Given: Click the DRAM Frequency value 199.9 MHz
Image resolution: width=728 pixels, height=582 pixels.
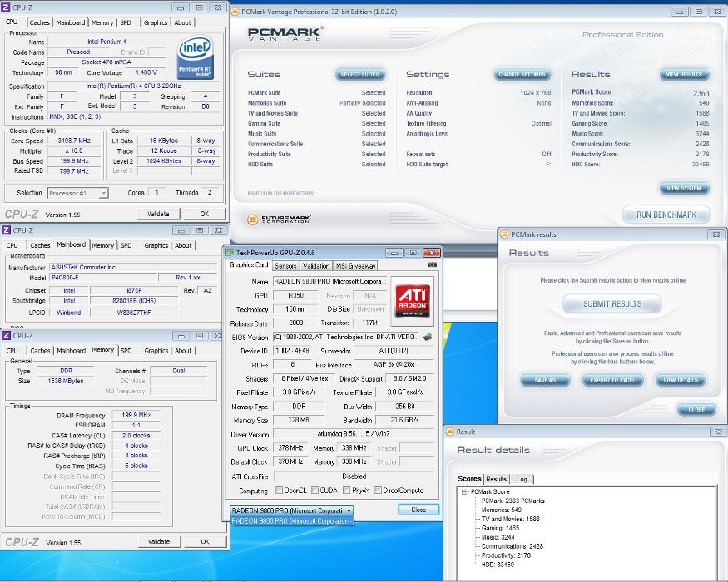Looking at the screenshot, I should 136,415.
